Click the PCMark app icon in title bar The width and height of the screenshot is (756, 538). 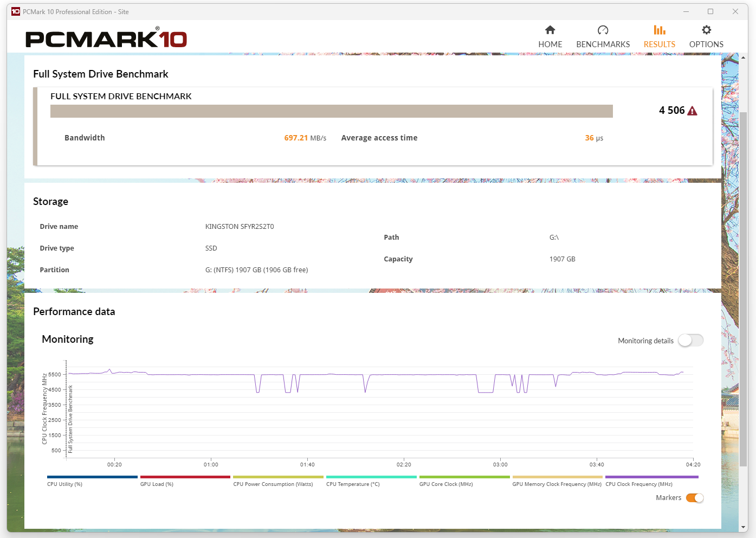coord(16,11)
